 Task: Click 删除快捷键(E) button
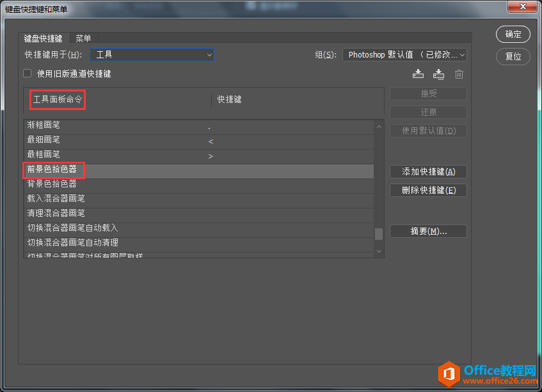tap(428, 191)
